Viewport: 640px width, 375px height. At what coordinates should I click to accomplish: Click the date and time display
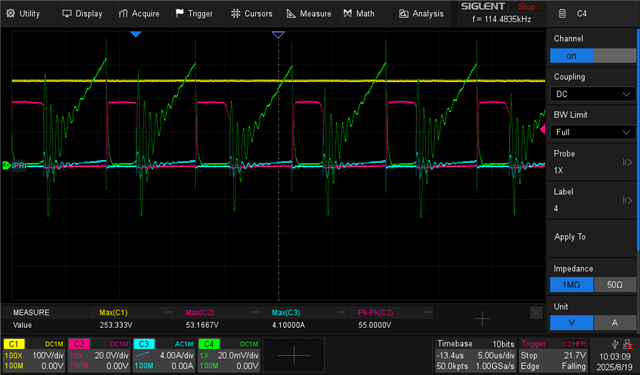614,362
